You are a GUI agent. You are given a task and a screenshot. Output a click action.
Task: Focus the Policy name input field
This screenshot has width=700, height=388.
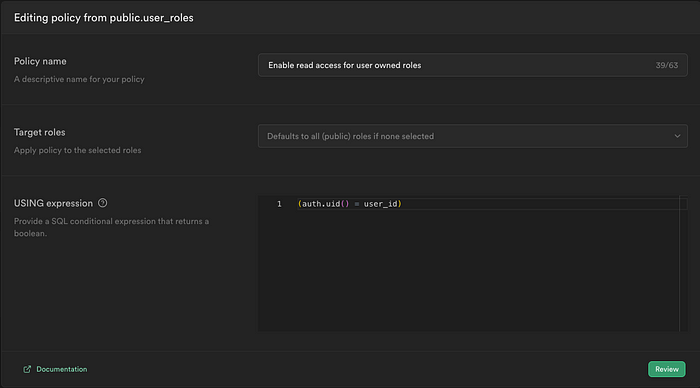473,65
